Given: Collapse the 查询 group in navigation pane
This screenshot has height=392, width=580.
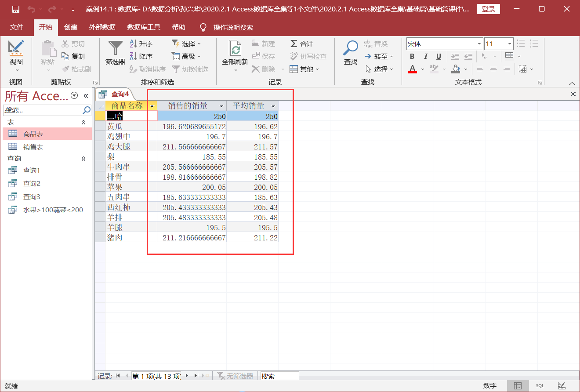Looking at the screenshot, I should 83,159.
